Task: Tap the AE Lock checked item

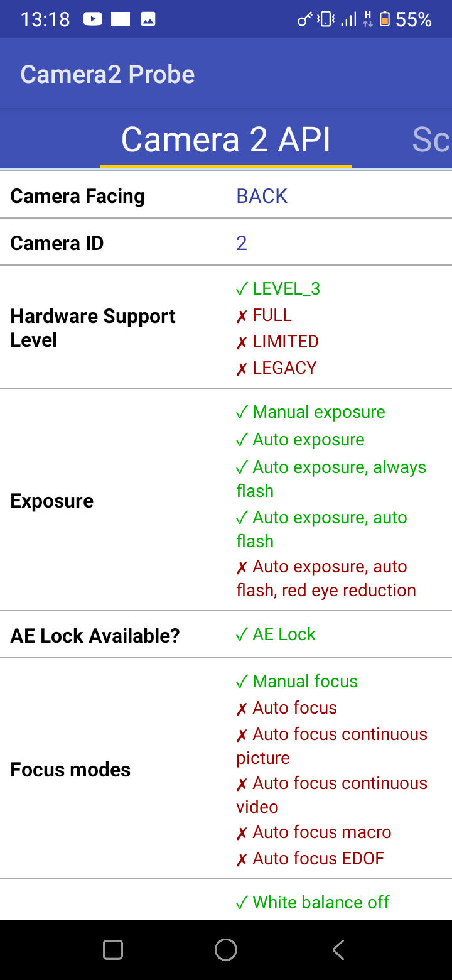Action: tap(276, 634)
